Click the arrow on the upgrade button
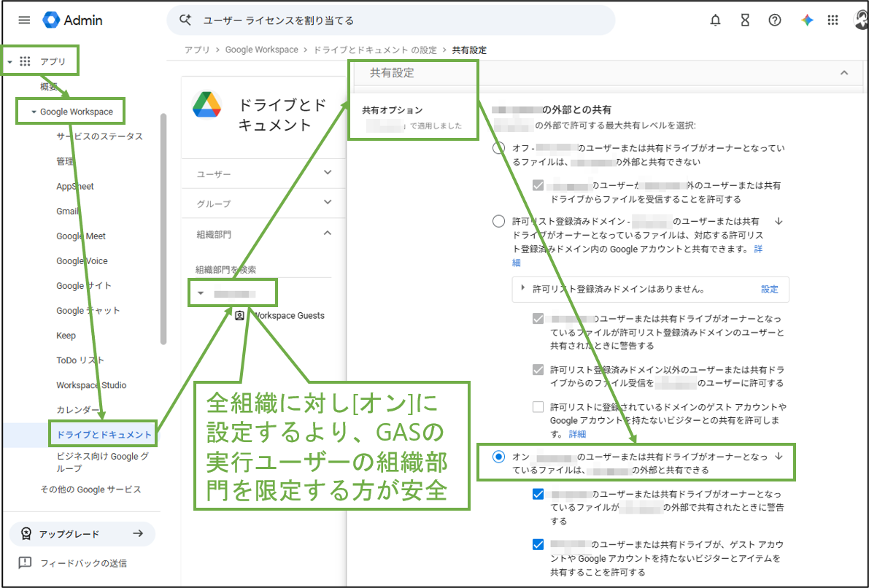Screen dimensions: 869x588 (x=138, y=534)
